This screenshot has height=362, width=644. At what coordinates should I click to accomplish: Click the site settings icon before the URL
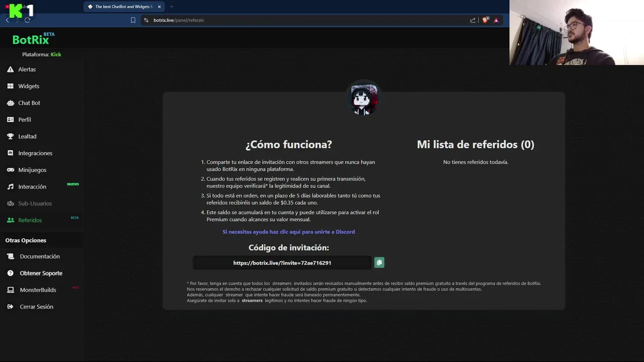point(146,20)
